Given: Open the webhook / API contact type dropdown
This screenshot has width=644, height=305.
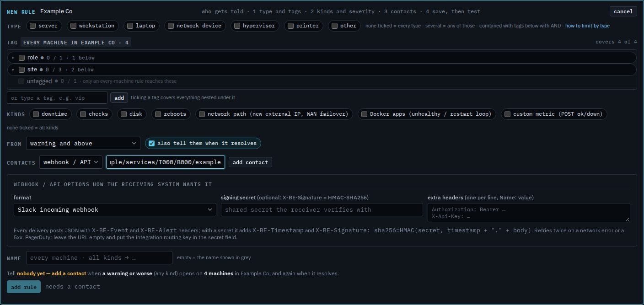Looking at the screenshot, I should click(71, 162).
